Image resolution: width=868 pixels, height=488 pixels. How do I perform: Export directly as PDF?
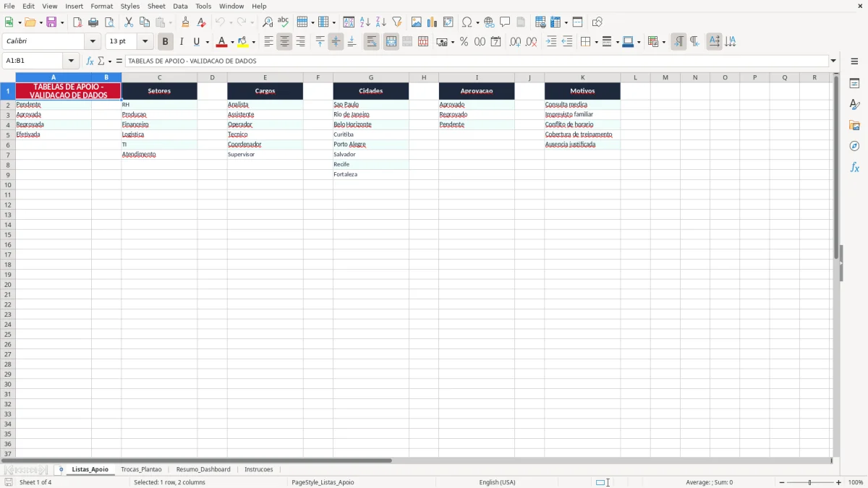pos(77,22)
